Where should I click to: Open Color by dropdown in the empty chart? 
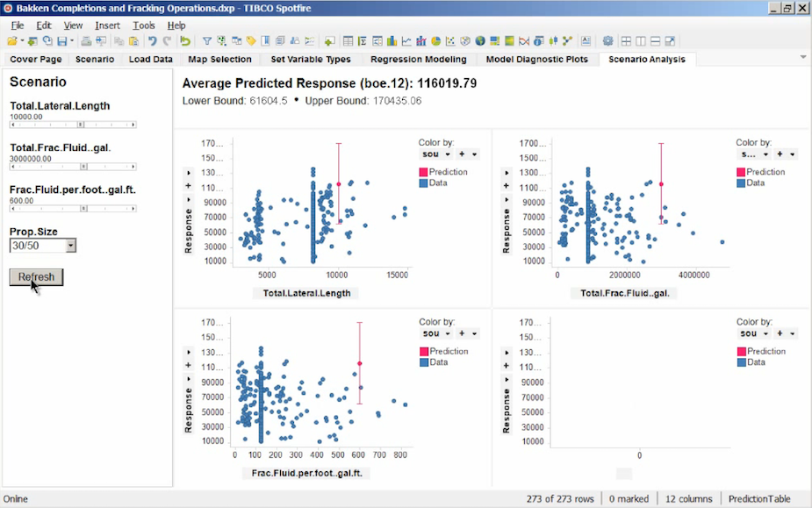click(x=754, y=333)
